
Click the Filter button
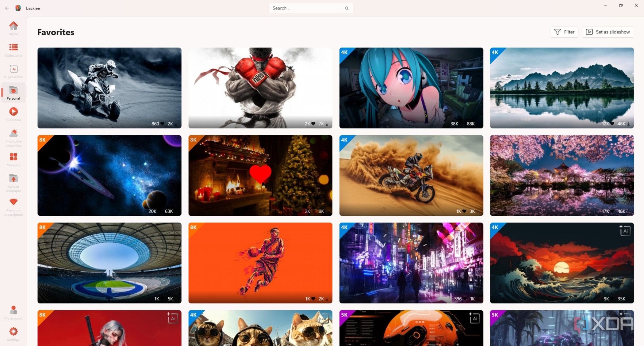click(564, 32)
